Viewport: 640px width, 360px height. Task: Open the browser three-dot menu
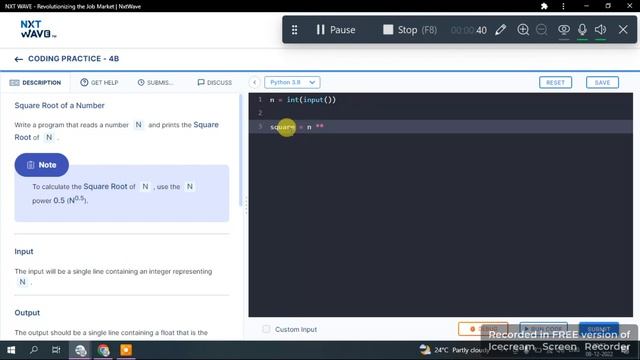[563, 6]
